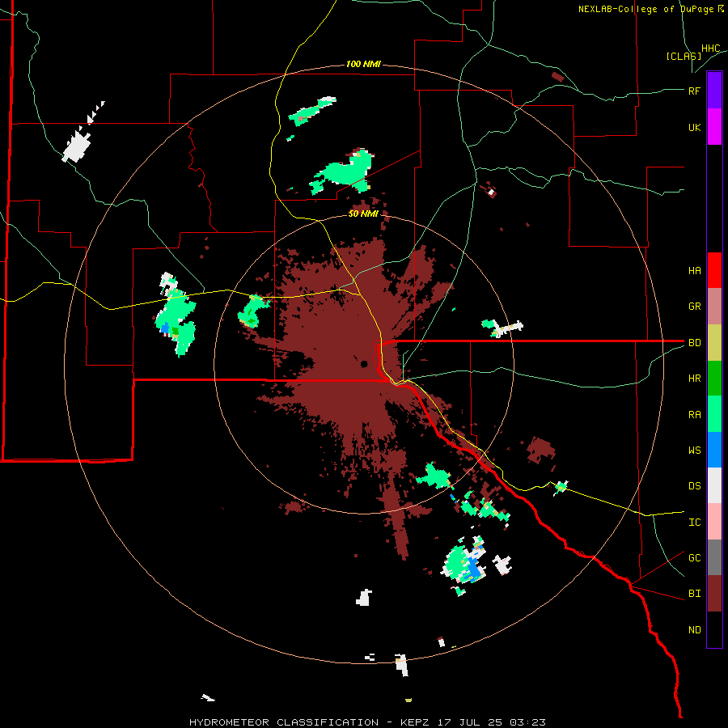Image resolution: width=728 pixels, height=728 pixels.
Task: Select the 'GC' legend label
Action: point(694,558)
